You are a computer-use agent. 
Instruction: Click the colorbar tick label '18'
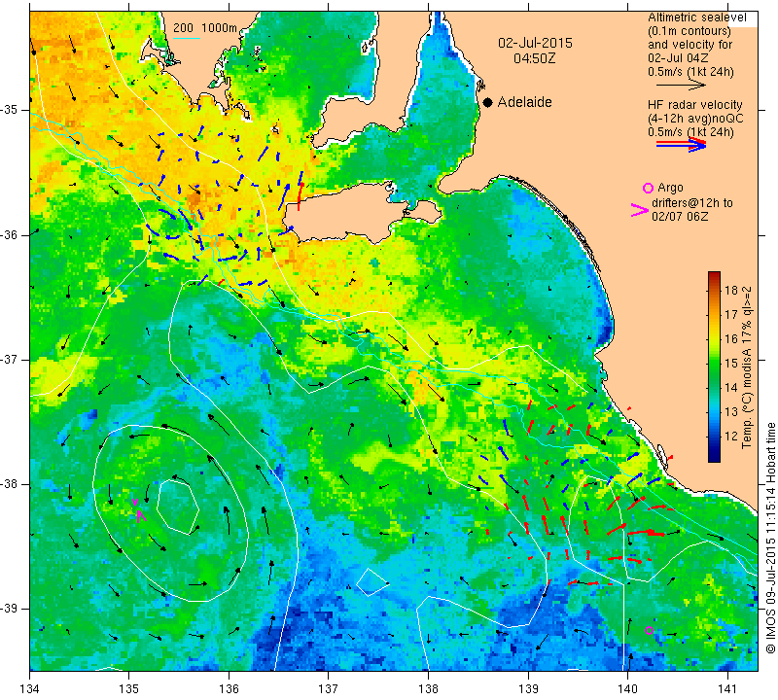click(x=731, y=291)
